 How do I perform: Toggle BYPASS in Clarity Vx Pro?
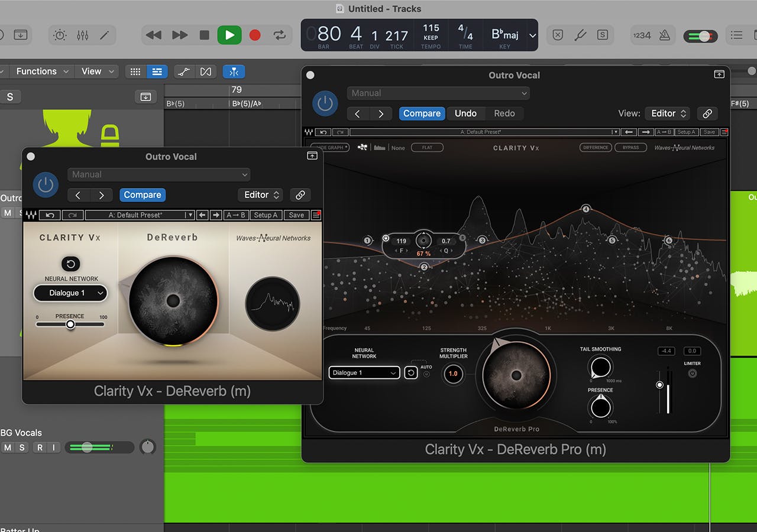[630, 148]
